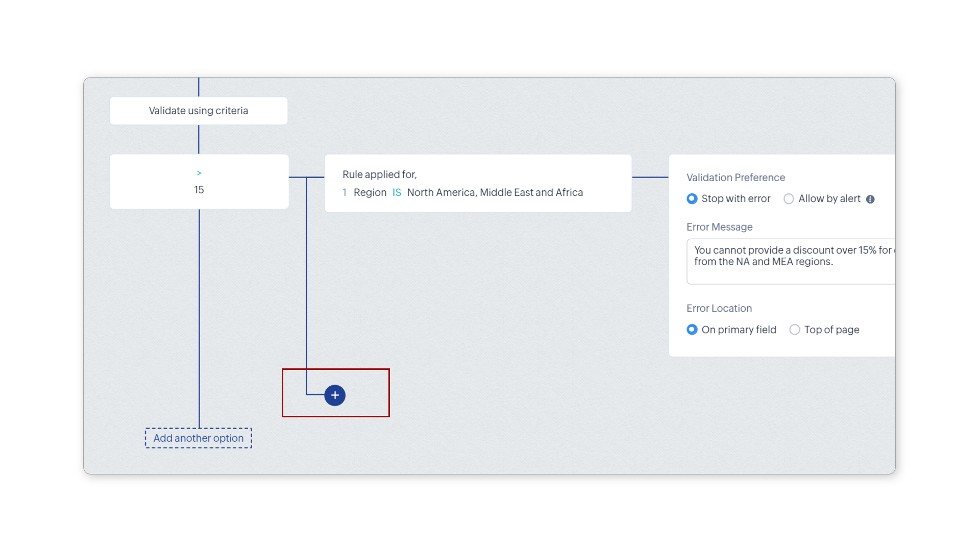The width and height of the screenshot is (980, 551).
Task: Click the Region field name in rule
Action: click(x=370, y=192)
